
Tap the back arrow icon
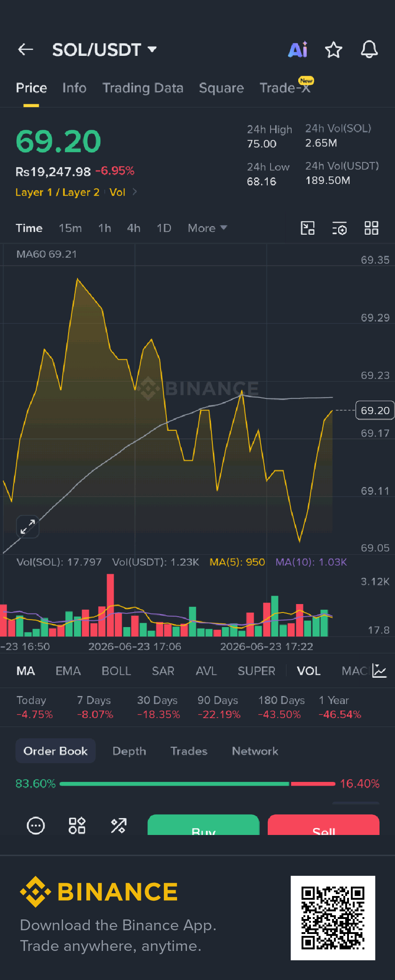25,49
